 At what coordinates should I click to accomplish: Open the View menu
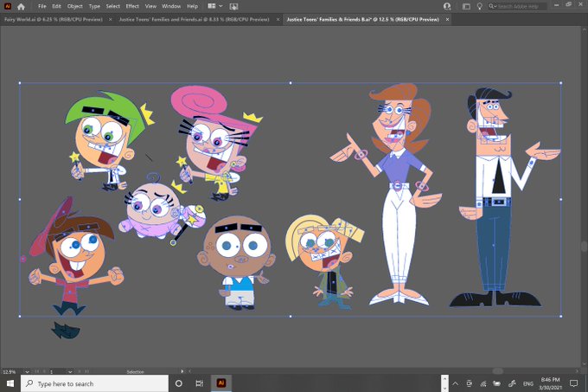(x=150, y=6)
